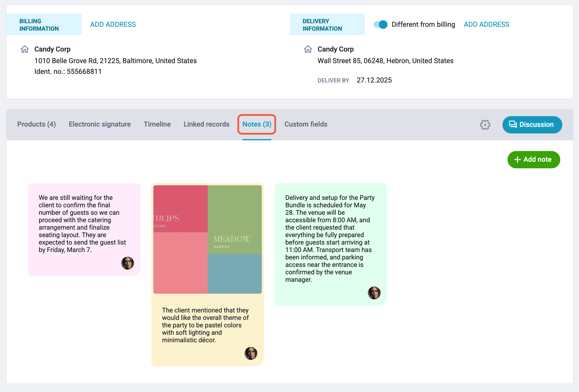Viewport: 579px width, 392px height.
Task: Click avatar on the pastel theme note
Action: coord(251,353)
